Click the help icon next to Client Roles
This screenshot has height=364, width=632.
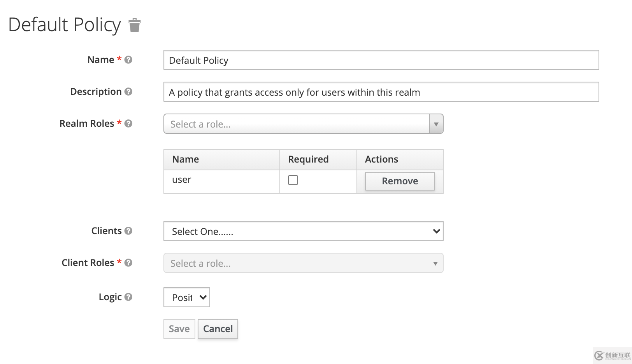coord(128,263)
